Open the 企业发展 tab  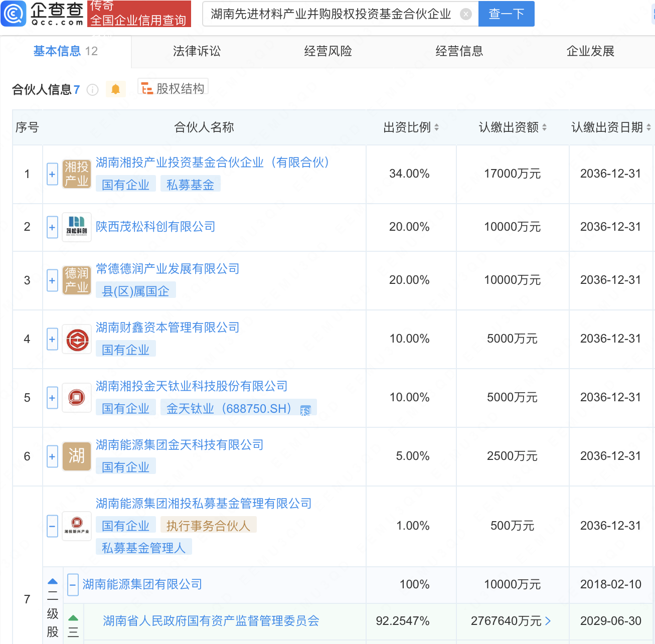coord(590,51)
